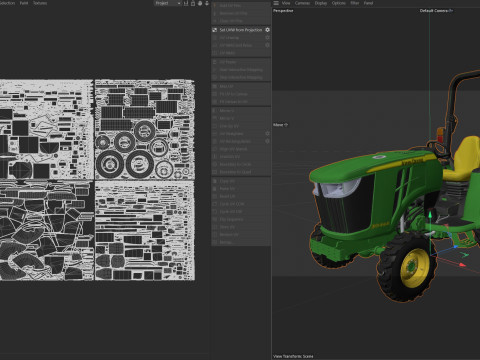Viewport: 480px width, 360px height.
Task: Click the Restore UV command
Action: pos(241,235)
